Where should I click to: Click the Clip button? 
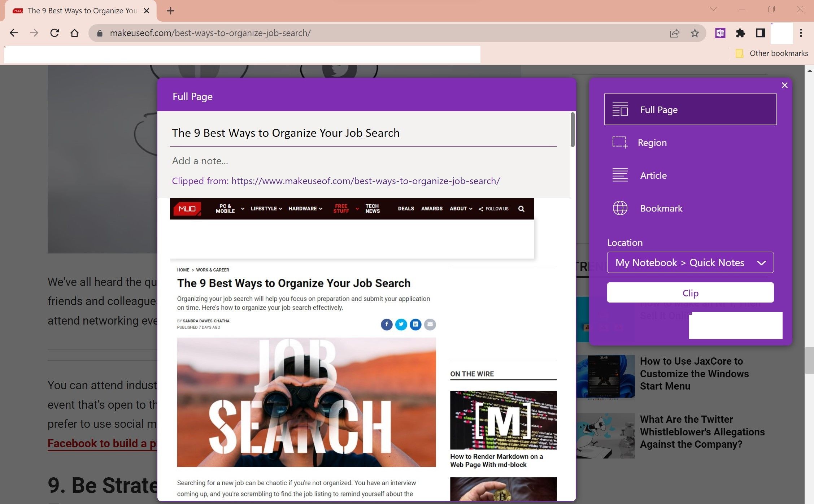click(x=690, y=293)
